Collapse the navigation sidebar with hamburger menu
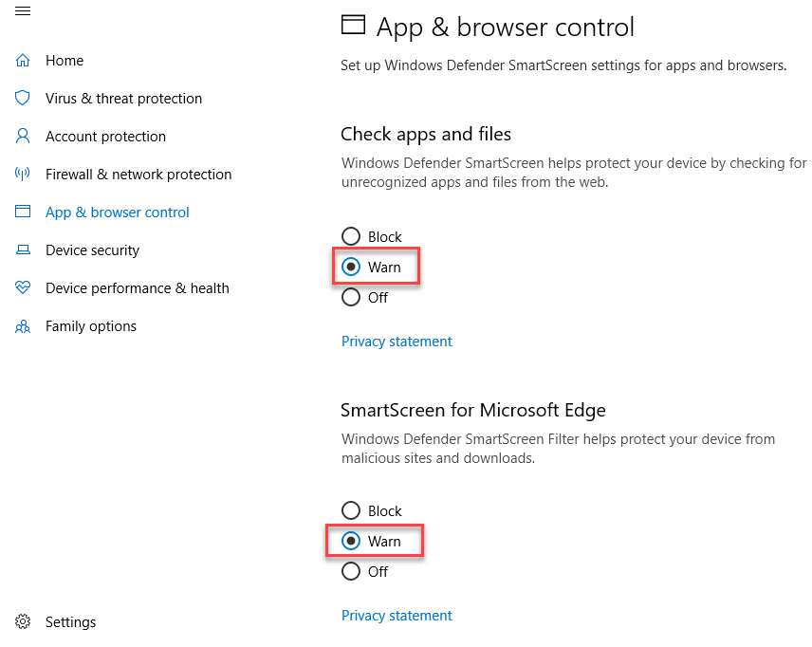This screenshot has width=812, height=647. tap(23, 11)
